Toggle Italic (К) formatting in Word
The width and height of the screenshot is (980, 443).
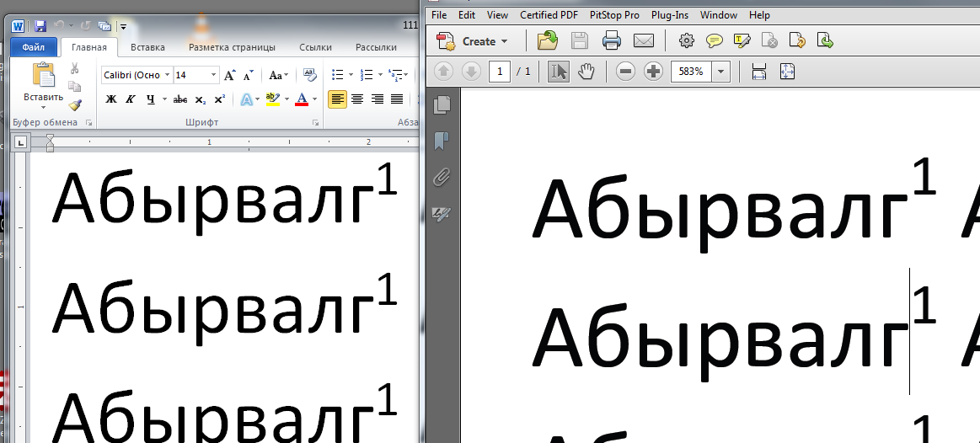click(x=131, y=99)
